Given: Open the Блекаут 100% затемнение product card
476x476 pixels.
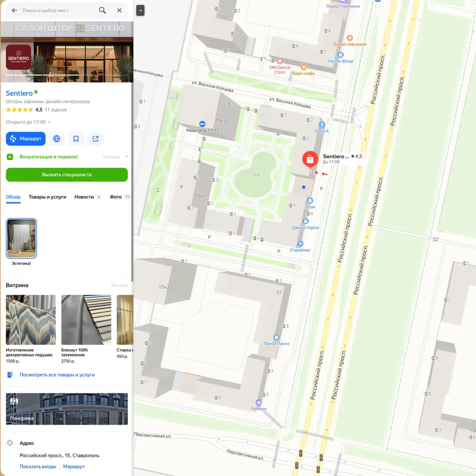Looking at the screenshot, I should (86, 329).
